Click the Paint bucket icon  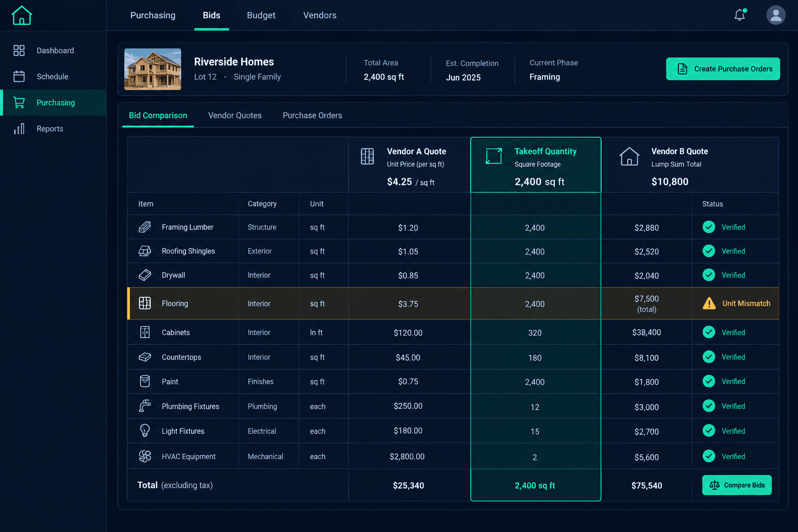pyautogui.click(x=145, y=381)
